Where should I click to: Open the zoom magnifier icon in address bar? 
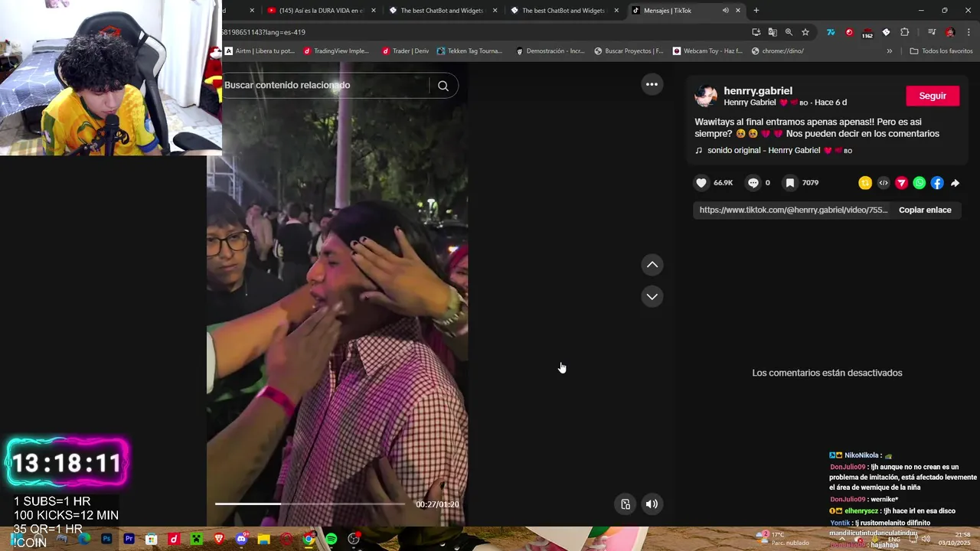pos(789,32)
